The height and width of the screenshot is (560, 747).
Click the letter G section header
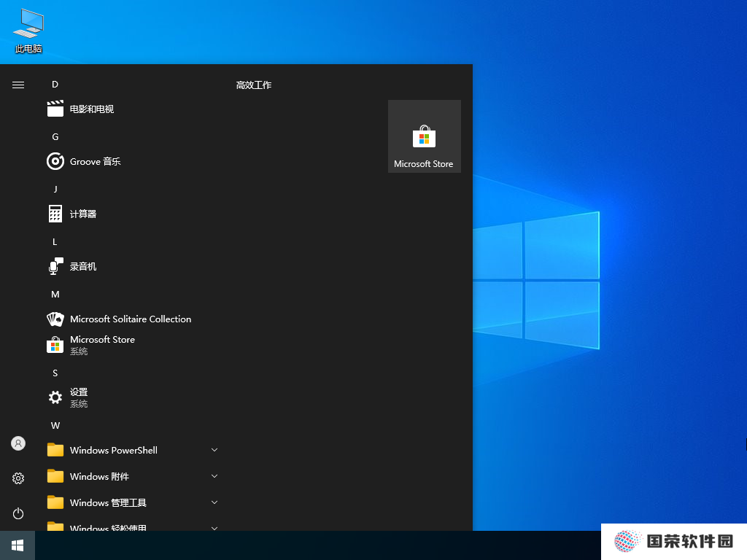click(x=55, y=136)
